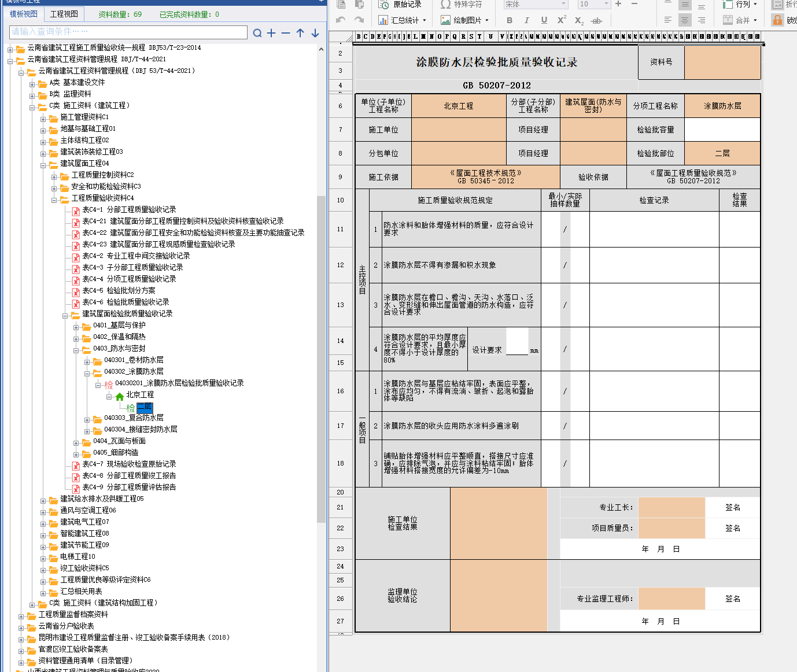Select 04030201_涂膜防水层检验批质量验收记录 item

179,383
